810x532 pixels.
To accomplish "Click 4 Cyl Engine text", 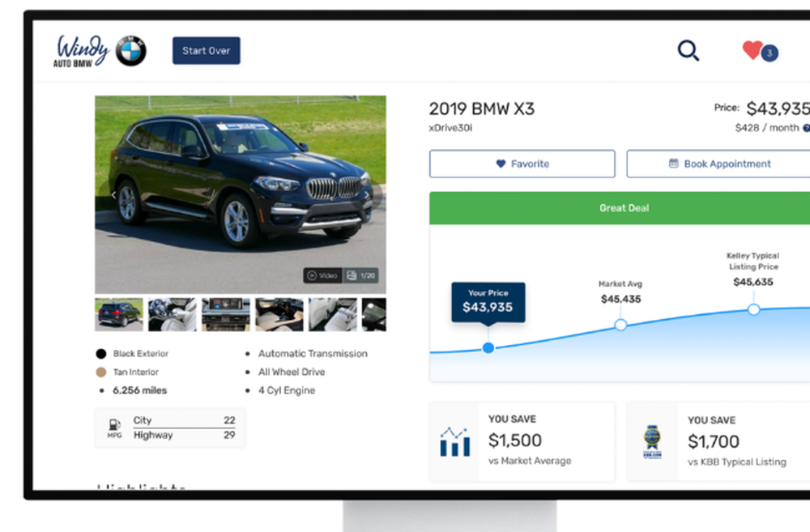I will tap(287, 390).
